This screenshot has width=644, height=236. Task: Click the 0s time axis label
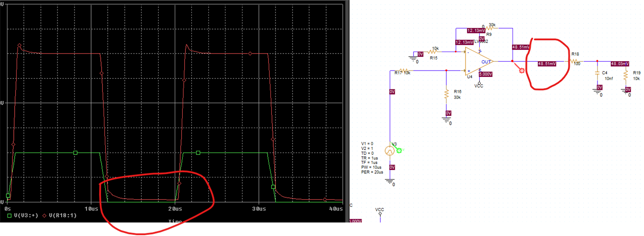click(7, 209)
